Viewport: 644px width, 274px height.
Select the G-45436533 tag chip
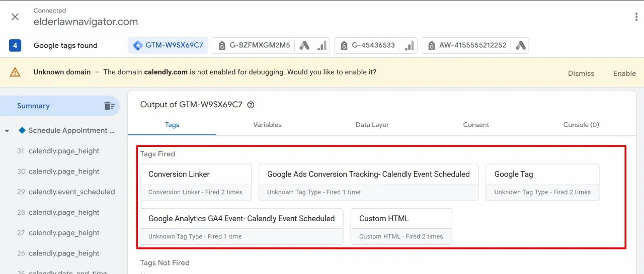[x=367, y=45]
